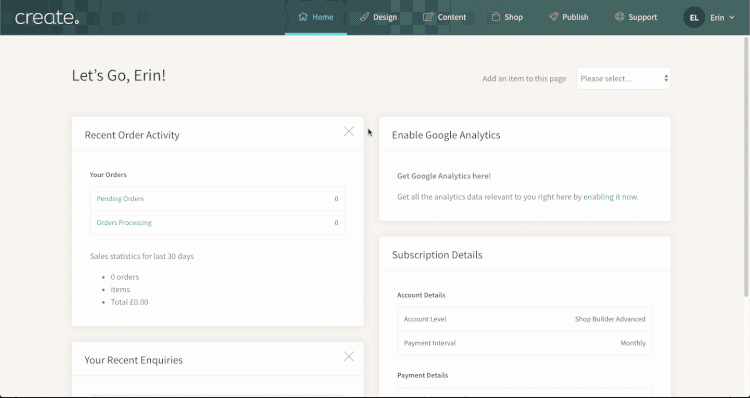
Task: Click the Pending Orders count 0
Action: coord(336,199)
